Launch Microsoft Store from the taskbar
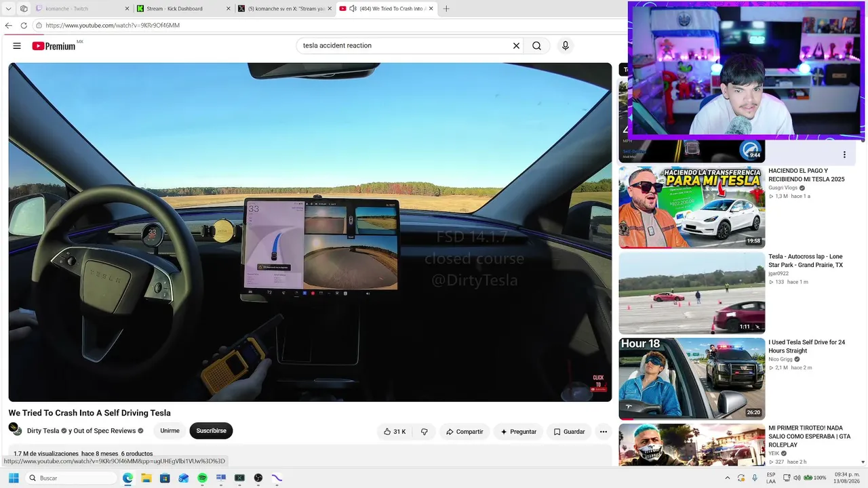This screenshot has width=868, height=488. click(165, 478)
